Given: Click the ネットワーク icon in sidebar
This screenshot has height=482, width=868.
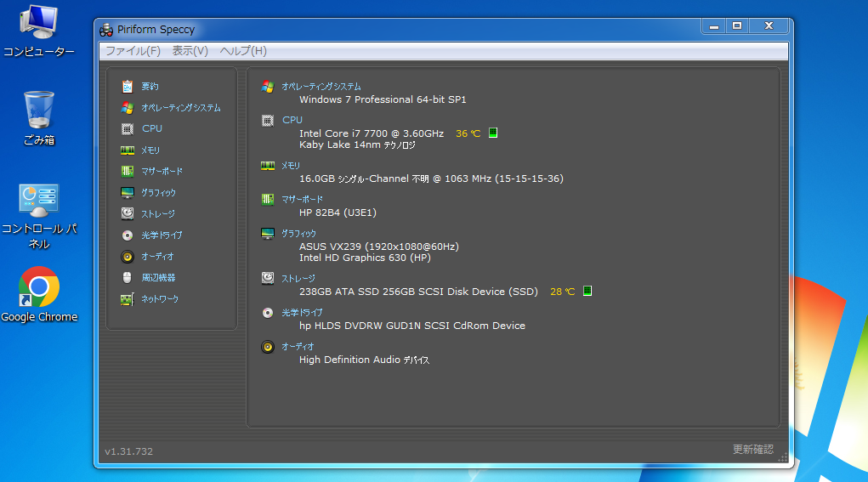Looking at the screenshot, I should (128, 299).
